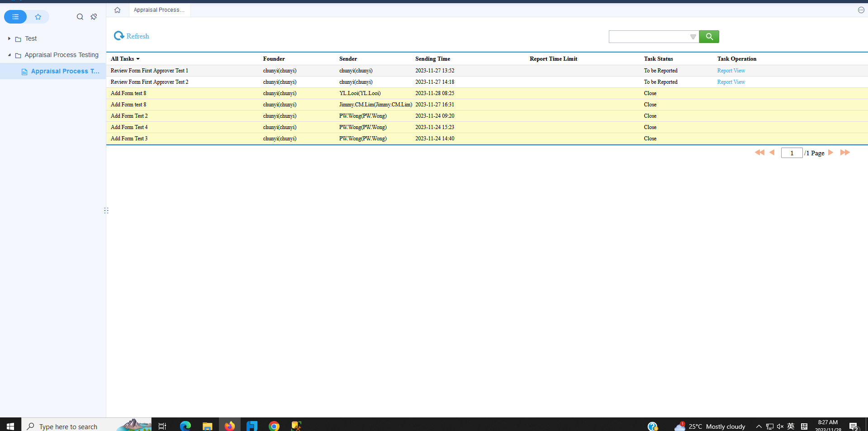Click the Founder column header

pyautogui.click(x=274, y=59)
